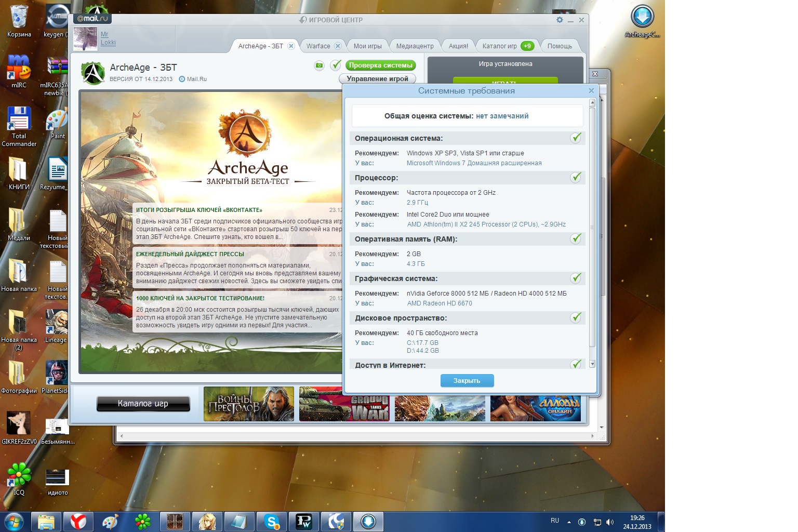Open Корзина recycle bin on desktop
Screen dimensions: 798x532
point(19,21)
